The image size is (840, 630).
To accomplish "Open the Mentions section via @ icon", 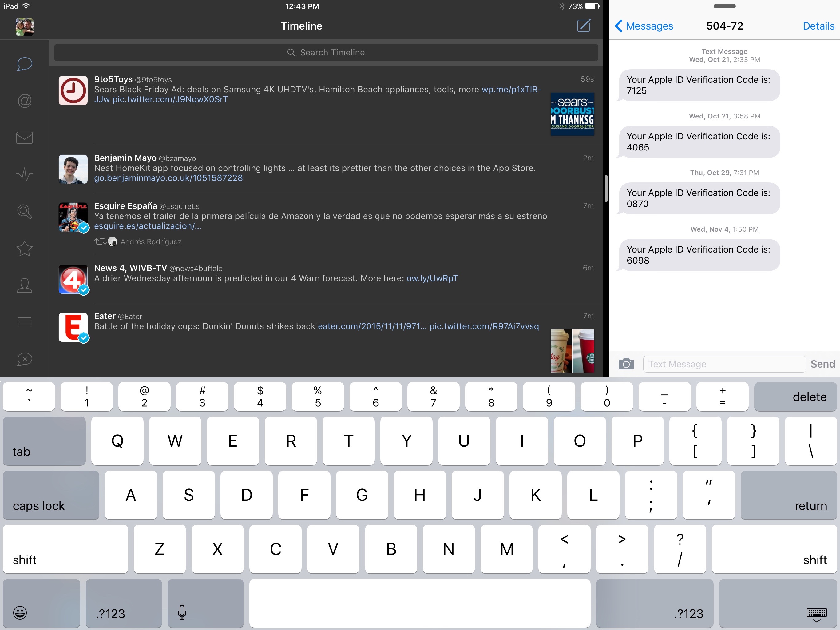I will point(24,101).
